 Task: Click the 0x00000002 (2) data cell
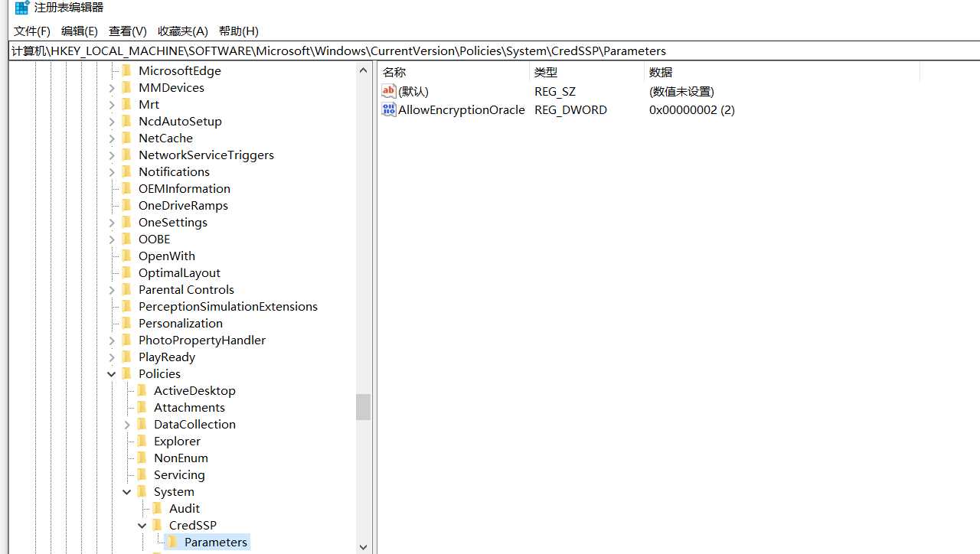tap(692, 109)
